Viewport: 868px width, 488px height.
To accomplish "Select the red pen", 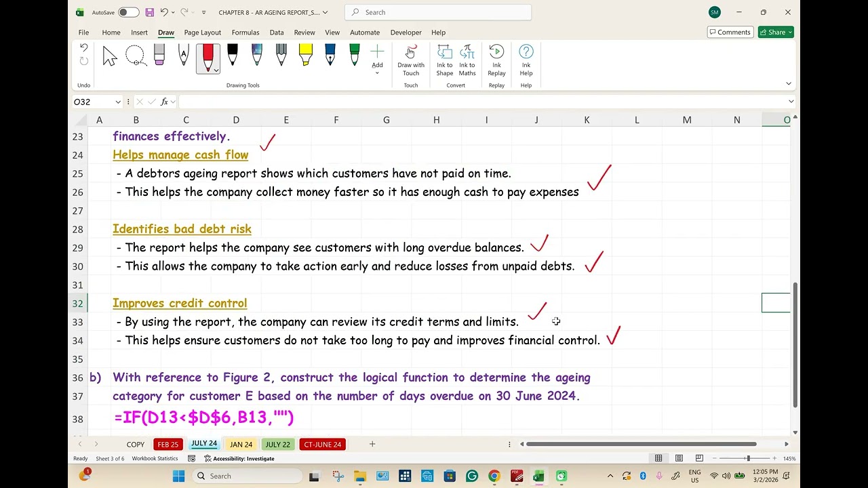I will tap(208, 57).
